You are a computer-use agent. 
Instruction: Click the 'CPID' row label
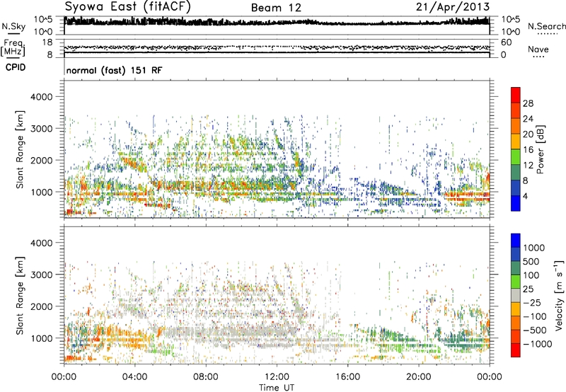(x=16, y=67)
